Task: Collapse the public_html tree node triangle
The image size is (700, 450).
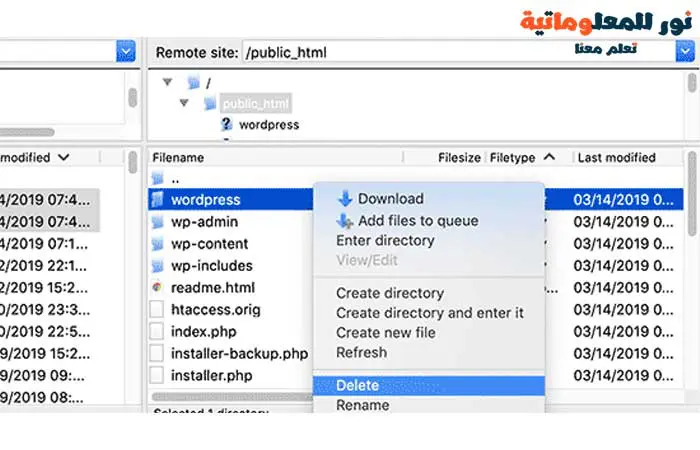Action: (184, 103)
